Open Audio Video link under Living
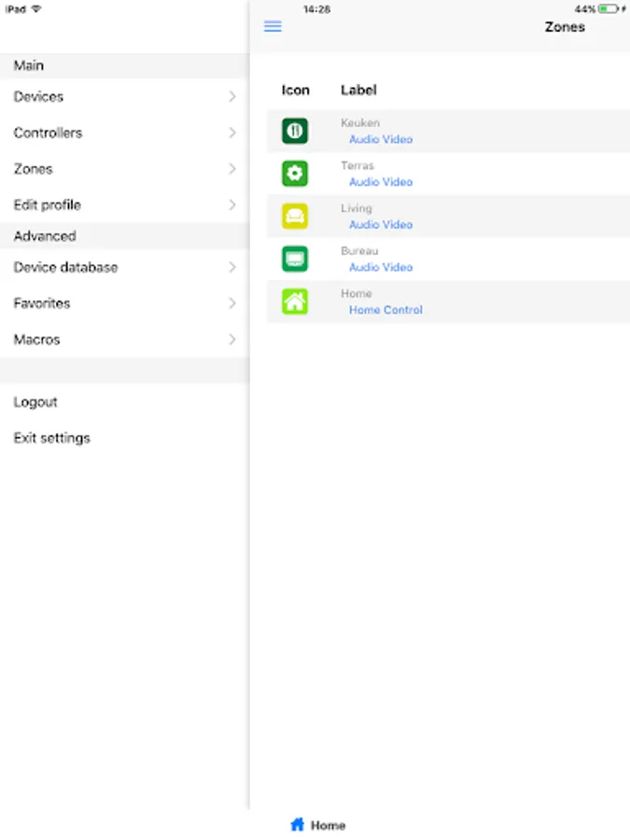 [x=381, y=224]
